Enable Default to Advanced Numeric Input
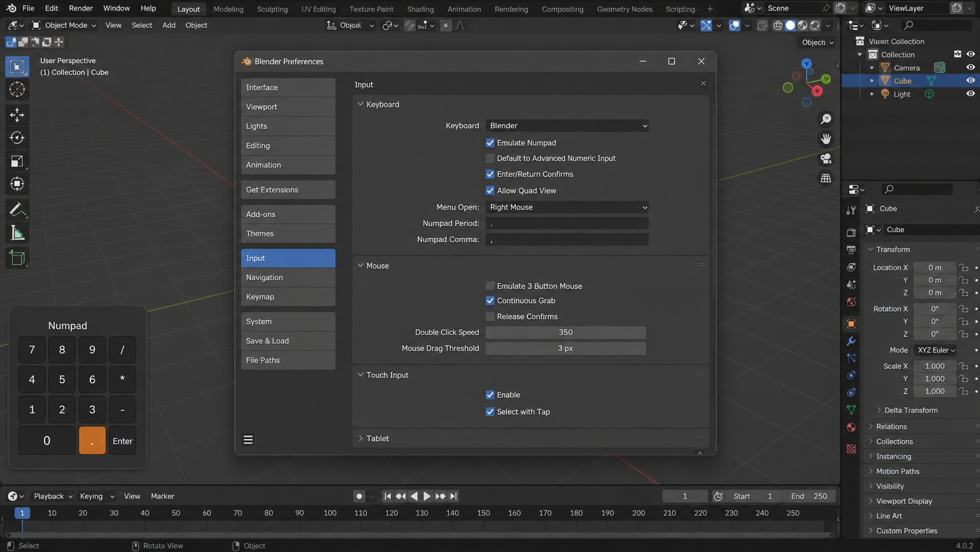This screenshot has width=980, height=552. pyautogui.click(x=490, y=158)
